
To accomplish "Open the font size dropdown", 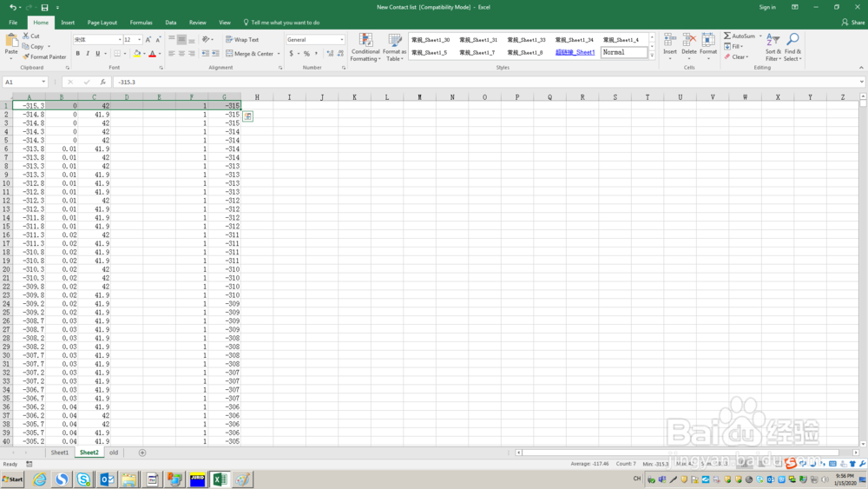I will pos(139,40).
